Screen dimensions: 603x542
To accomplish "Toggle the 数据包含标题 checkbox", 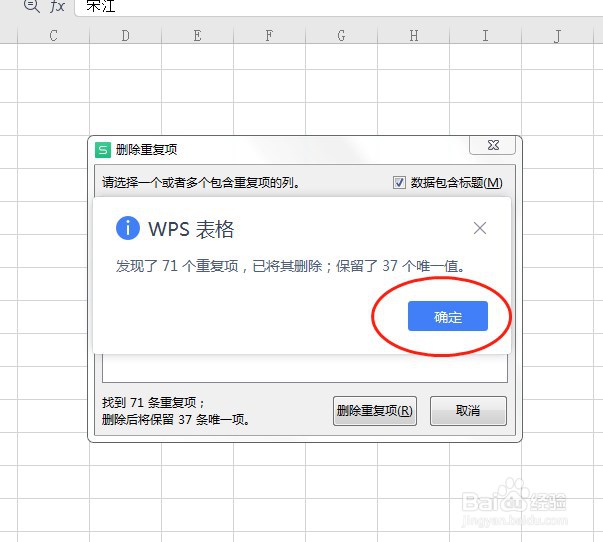I will 399,182.
